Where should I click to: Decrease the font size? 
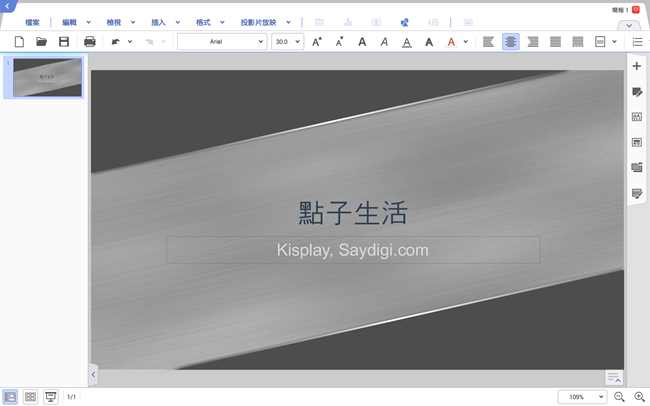pos(340,42)
